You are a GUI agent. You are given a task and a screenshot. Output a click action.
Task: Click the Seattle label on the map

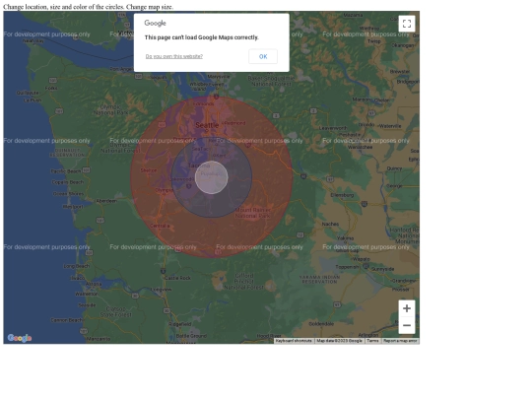click(207, 125)
